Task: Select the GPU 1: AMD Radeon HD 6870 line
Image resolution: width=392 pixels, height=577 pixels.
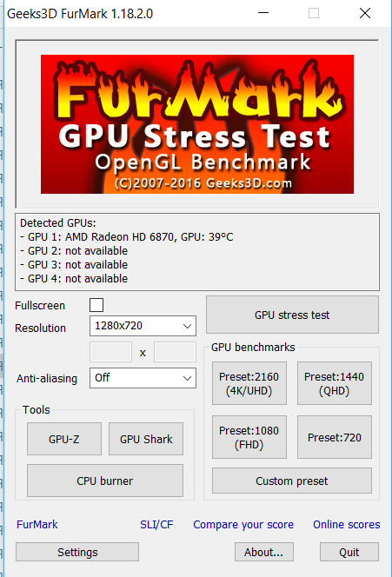Action: click(127, 236)
